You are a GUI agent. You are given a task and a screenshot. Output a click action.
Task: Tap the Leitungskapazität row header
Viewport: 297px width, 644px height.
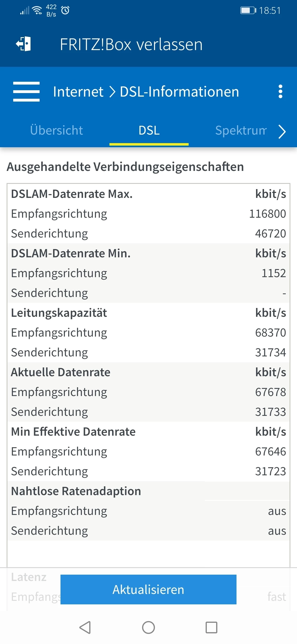[148, 313]
